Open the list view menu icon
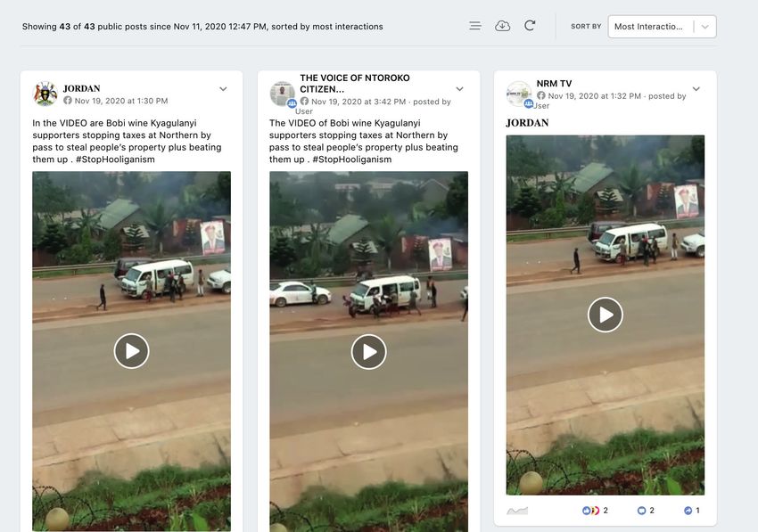Screen dimensions: 758x532 [x=475, y=26]
